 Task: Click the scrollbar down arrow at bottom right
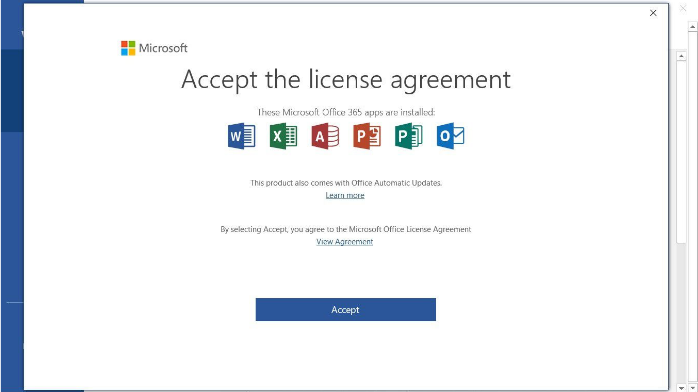pyautogui.click(x=693, y=388)
